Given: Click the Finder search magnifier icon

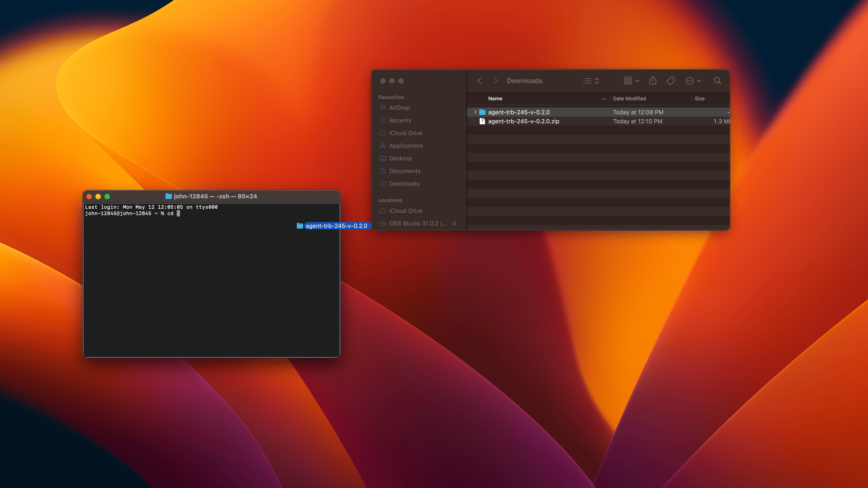Looking at the screenshot, I should click(717, 81).
